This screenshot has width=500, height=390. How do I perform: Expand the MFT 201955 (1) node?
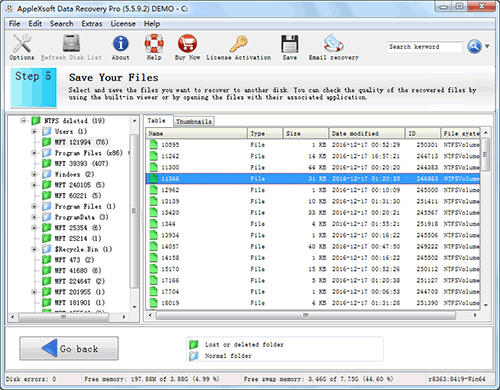(34, 292)
